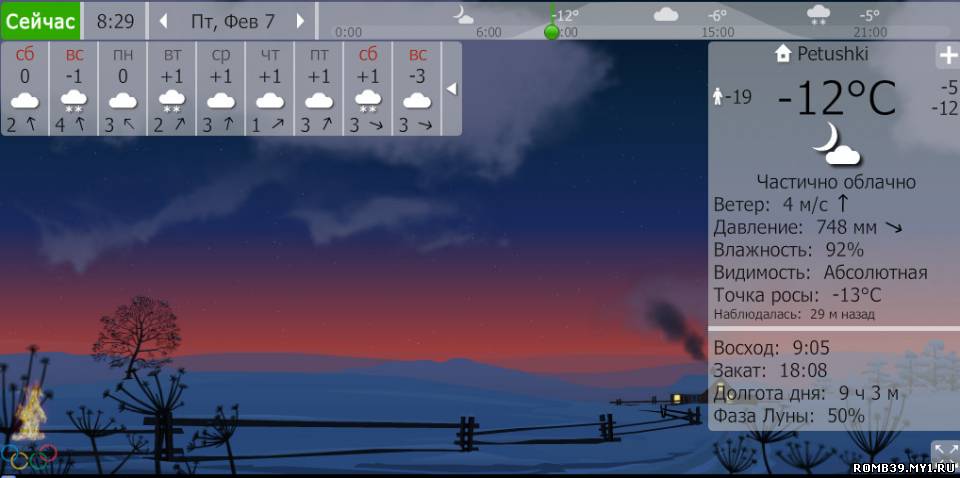The height and width of the screenshot is (478, 960).
Task: Click the home icon next to Petushki
Action: click(783, 54)
